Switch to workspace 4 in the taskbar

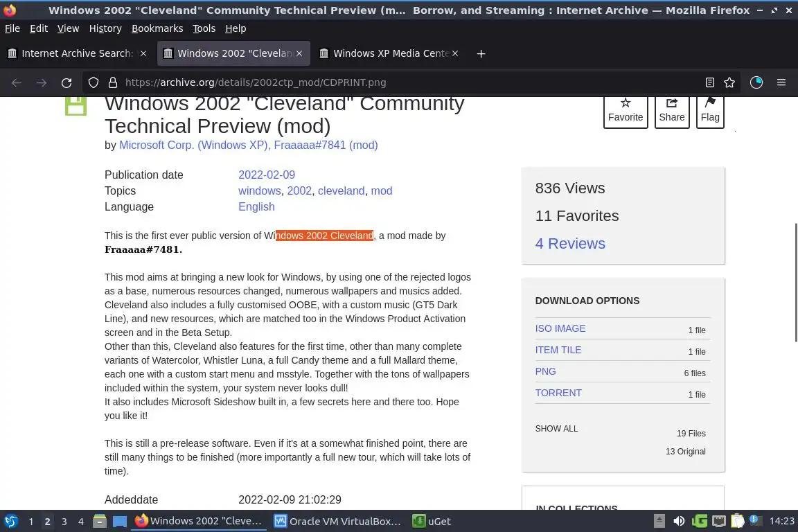point(81,522)
